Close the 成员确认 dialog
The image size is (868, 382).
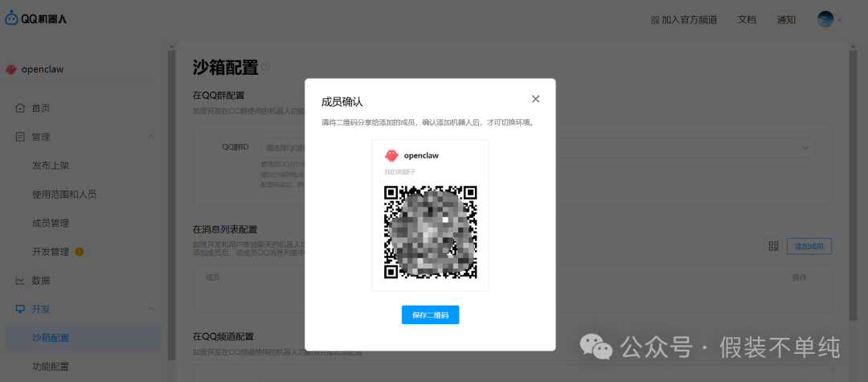click(535, 99)
